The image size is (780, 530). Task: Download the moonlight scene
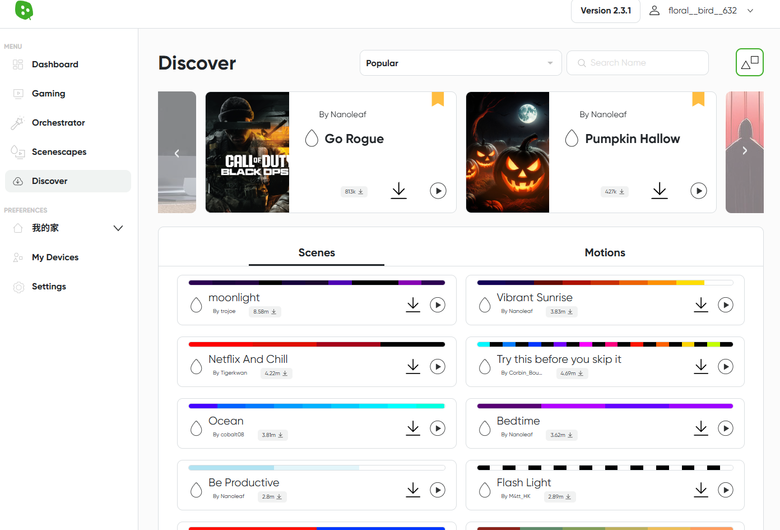point(413,305)
